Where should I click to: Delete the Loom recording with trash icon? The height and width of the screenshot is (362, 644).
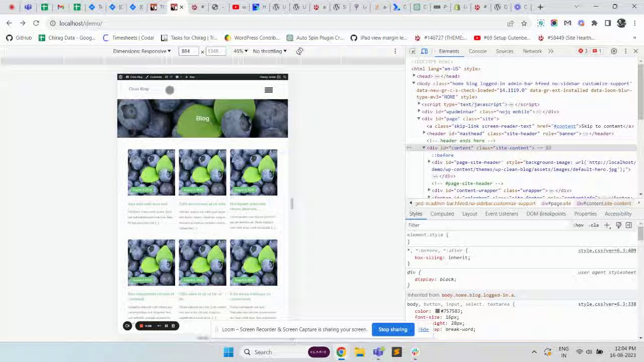pos(173,326)
